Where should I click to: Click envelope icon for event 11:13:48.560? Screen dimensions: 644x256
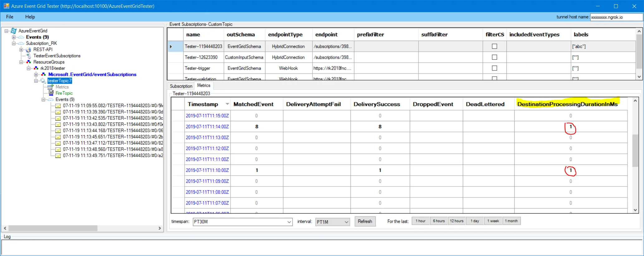pyautogui.click(x=58, y=149)
